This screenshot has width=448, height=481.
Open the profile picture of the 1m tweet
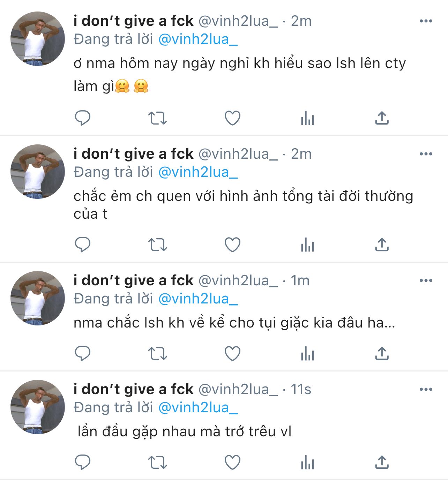[x=38, y=298]
